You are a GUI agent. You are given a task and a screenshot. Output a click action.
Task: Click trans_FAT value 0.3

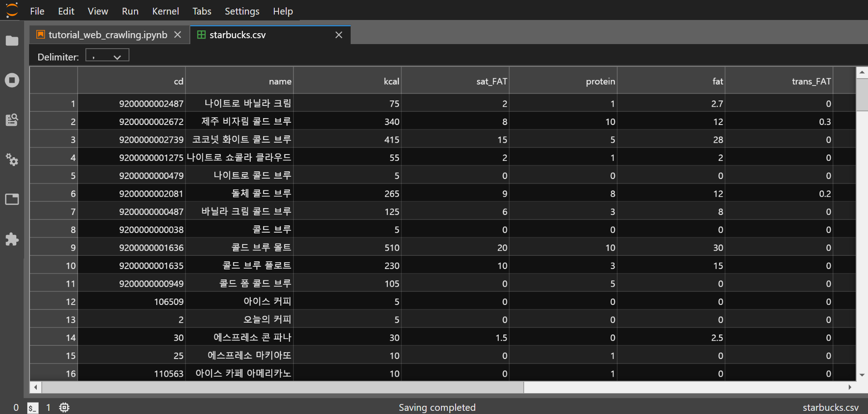(x=779, y=121)
